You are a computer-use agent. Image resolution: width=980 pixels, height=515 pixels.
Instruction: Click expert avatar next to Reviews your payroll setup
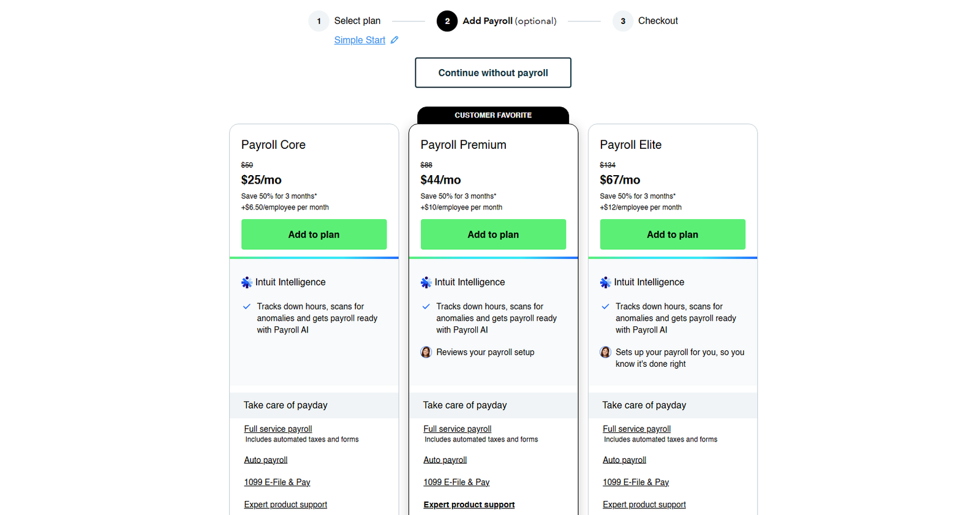pos(426,352)
